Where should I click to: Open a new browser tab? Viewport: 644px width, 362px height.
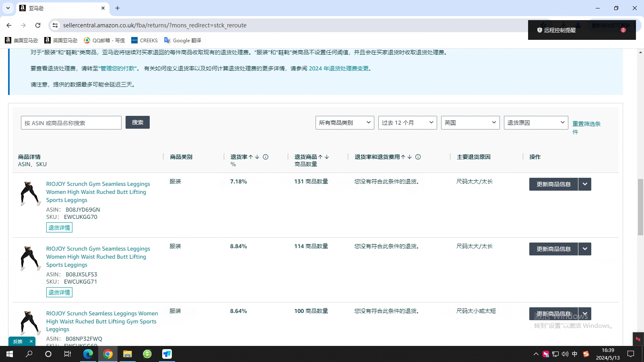[x=118, y=8]
